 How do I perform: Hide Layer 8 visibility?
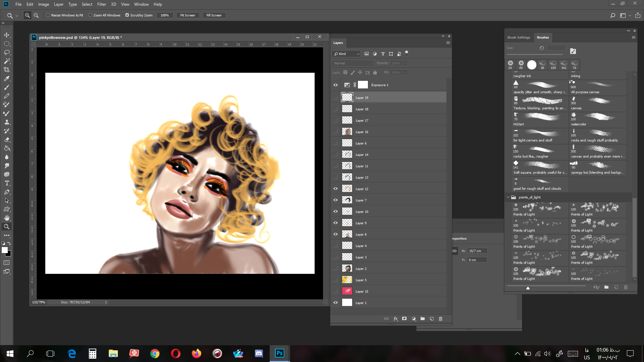pyautogui.click(x=335, y=234)
